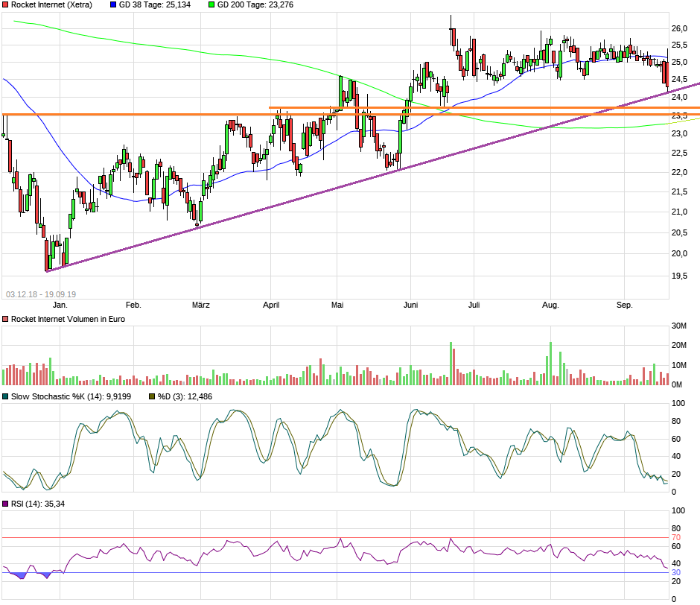Click the April month label on axis

[x=271, y=305]
